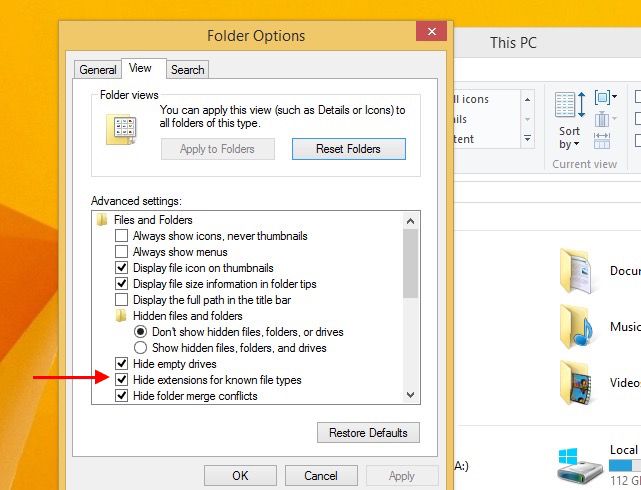The height and width of the screenshot is (490, 641).
Task: Open the Videos folder icon in This PC
Action: pos(576,383)
